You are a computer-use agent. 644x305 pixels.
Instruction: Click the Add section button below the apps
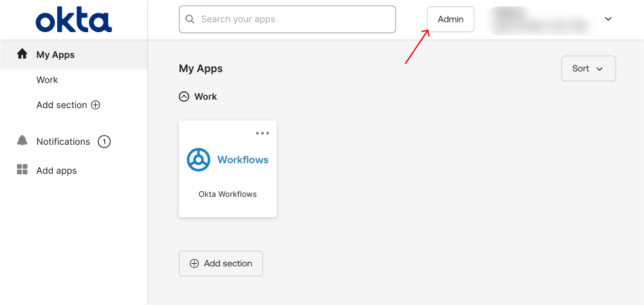[x=221, y=263]
